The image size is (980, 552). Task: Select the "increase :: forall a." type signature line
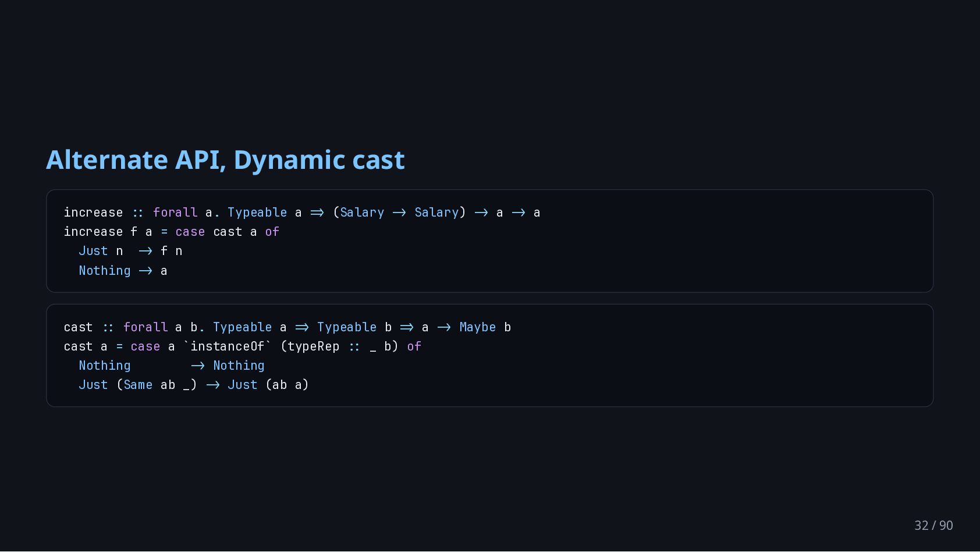[302, 213]
